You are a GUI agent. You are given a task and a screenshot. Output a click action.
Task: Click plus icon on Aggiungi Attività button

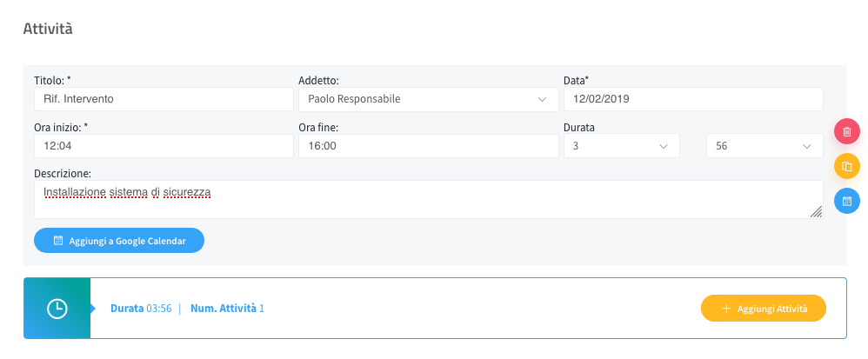(727, 308)
